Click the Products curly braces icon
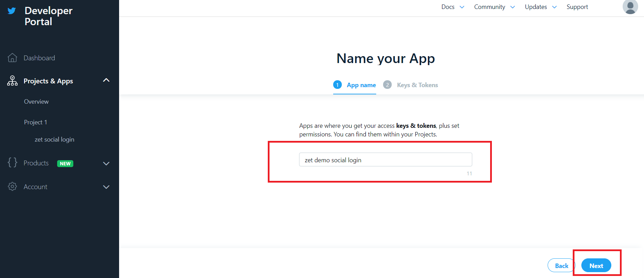This screenshot has height=278, width=644. pyautogui.click(x=12, y=163)
